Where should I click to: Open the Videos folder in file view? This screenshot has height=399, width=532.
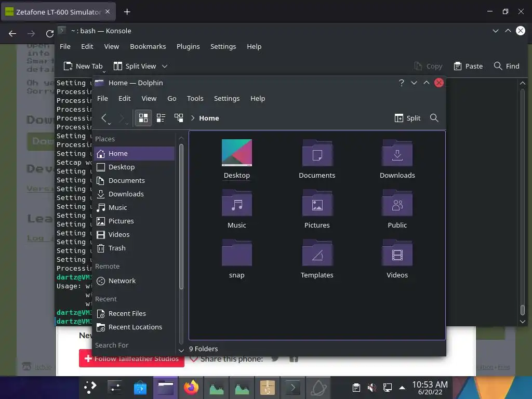coord(397,259)
